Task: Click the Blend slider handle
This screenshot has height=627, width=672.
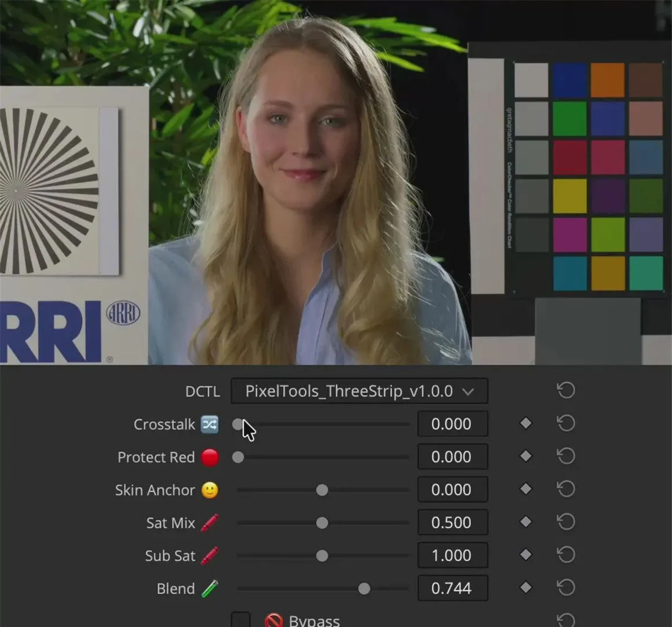Action: point(364,588)
